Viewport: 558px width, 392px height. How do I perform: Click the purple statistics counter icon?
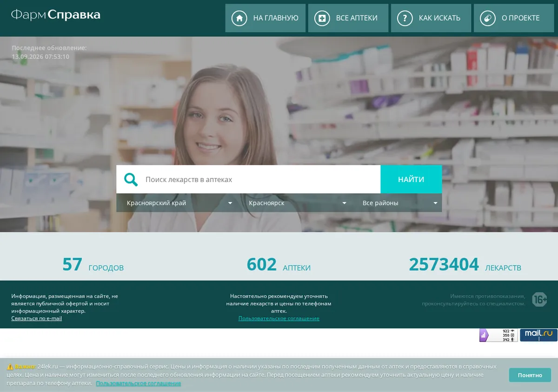(484, 335)
